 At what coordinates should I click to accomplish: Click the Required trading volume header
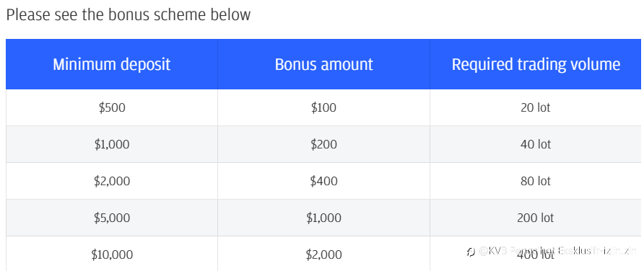(x=536, y=64)
